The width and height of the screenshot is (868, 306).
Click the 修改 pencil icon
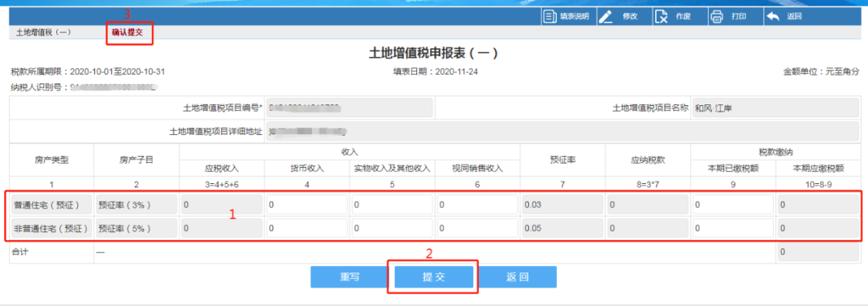click(606, 17)
